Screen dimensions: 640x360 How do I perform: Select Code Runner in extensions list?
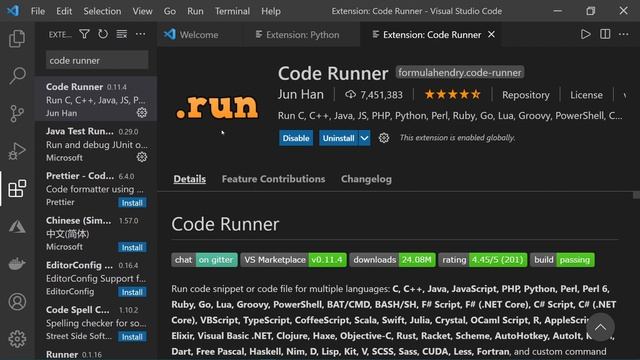(x=96, y=99)
